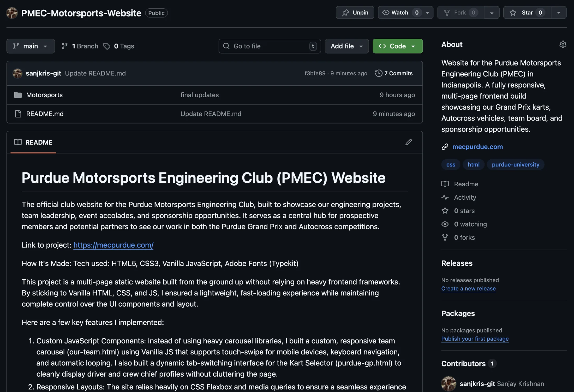The width and height of the screenshot is (574, 392).
Task: Click the fork icon beside 0 forks
Action: [x=445, y=237]
